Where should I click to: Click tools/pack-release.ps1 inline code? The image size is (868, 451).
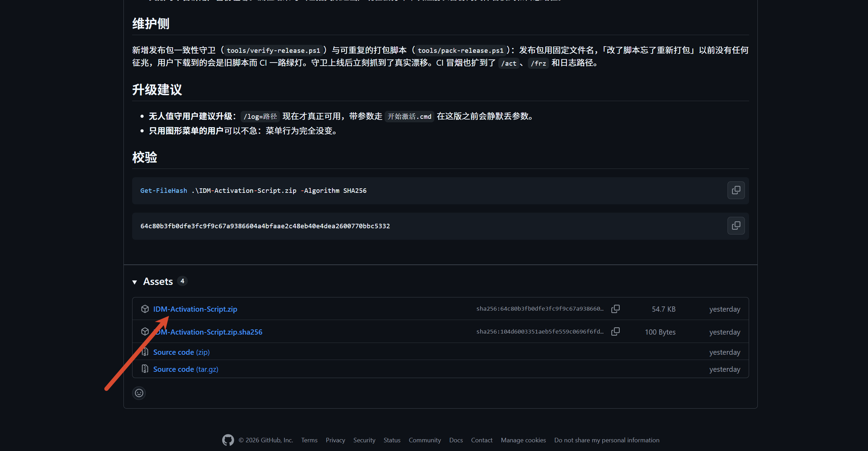pos(460,50)
